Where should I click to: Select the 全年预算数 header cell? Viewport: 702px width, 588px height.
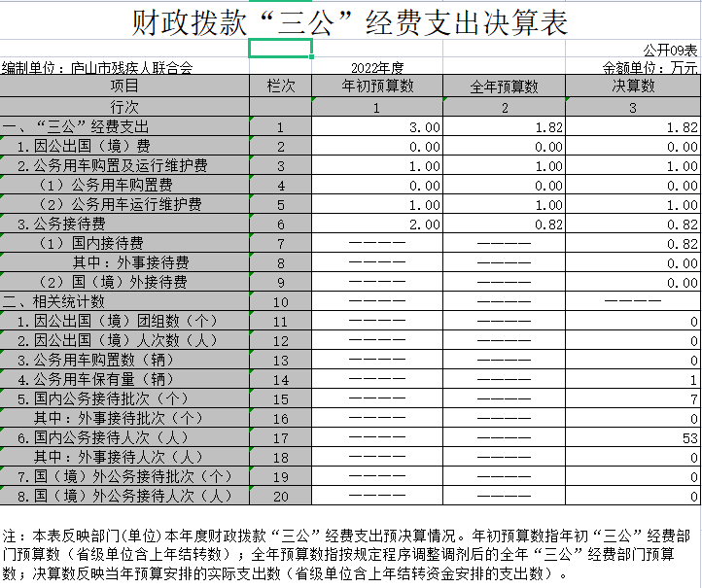pos(504,86)
